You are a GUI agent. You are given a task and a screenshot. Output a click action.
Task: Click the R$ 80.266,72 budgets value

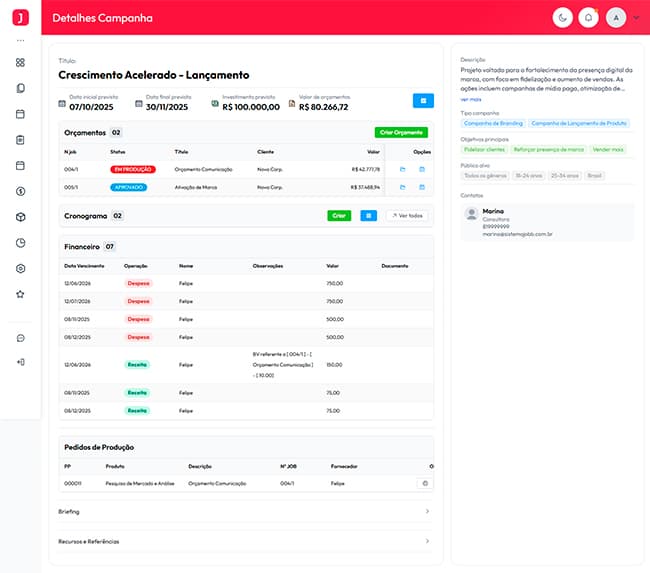pos(323,107)
